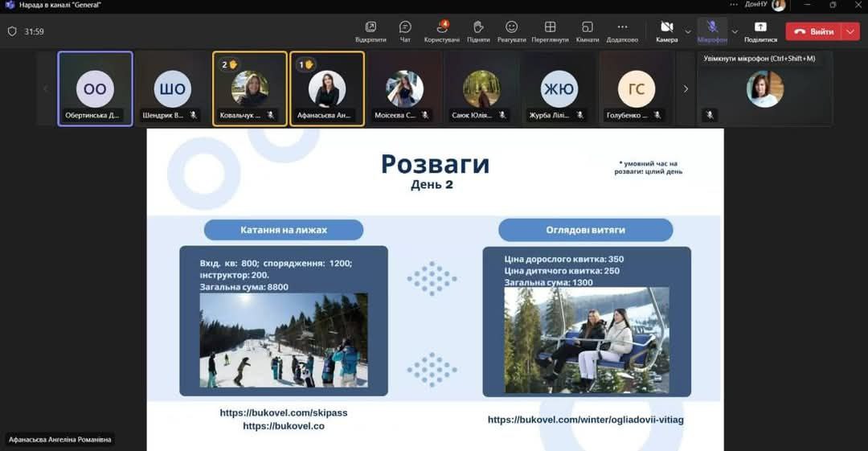Open the title bar three-dots menu
Screen dimensions: 868x451
(x=734, y=5)
